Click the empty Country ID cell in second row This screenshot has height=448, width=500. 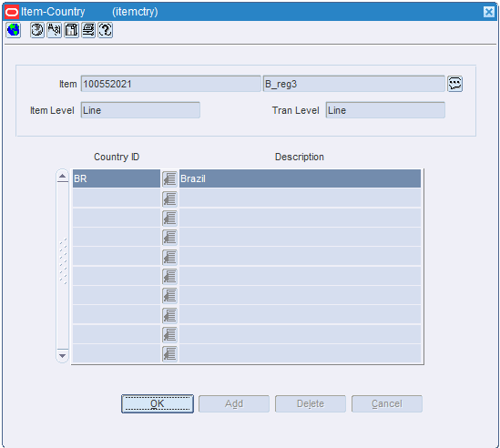coord(117,199)
